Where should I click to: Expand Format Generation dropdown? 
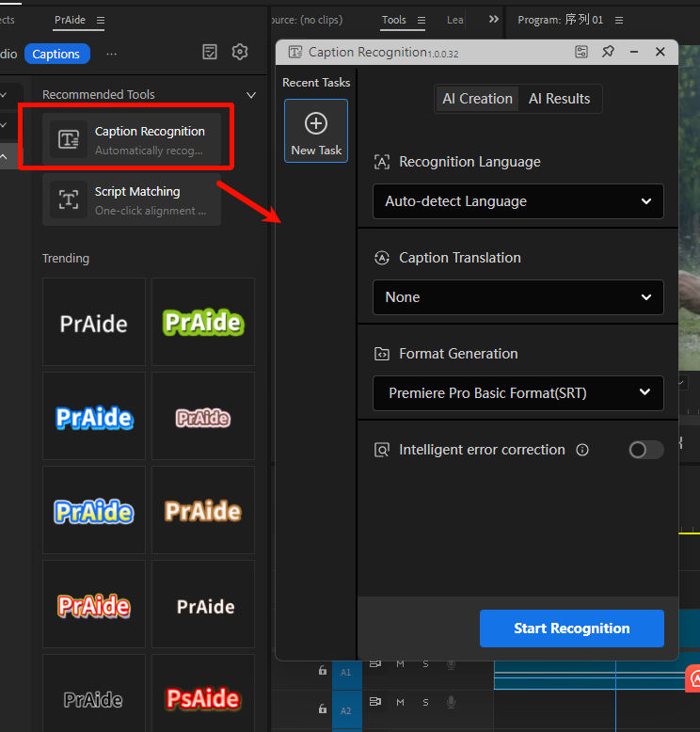[517, 393]
